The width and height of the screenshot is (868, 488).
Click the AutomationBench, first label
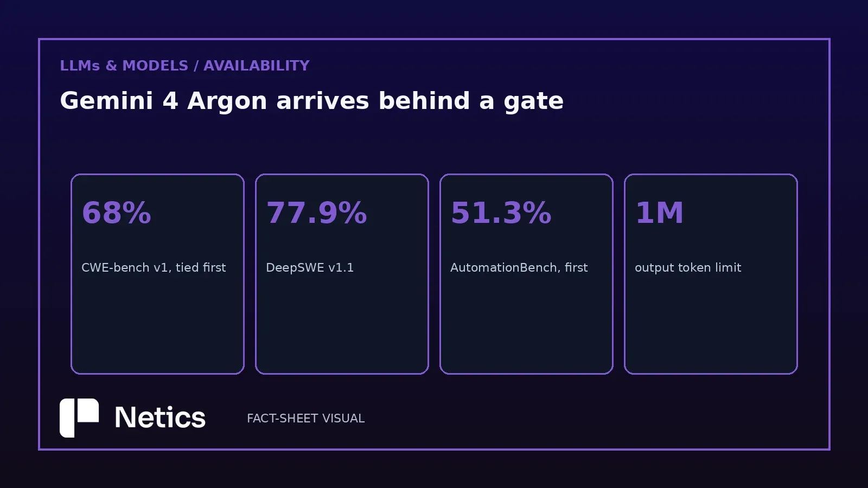point(519,267)
